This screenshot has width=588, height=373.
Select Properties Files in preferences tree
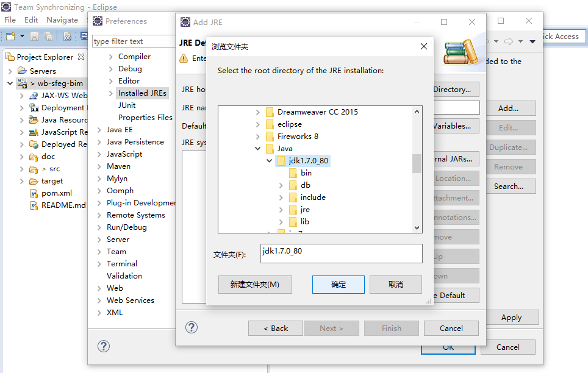(x=145, y=118)
